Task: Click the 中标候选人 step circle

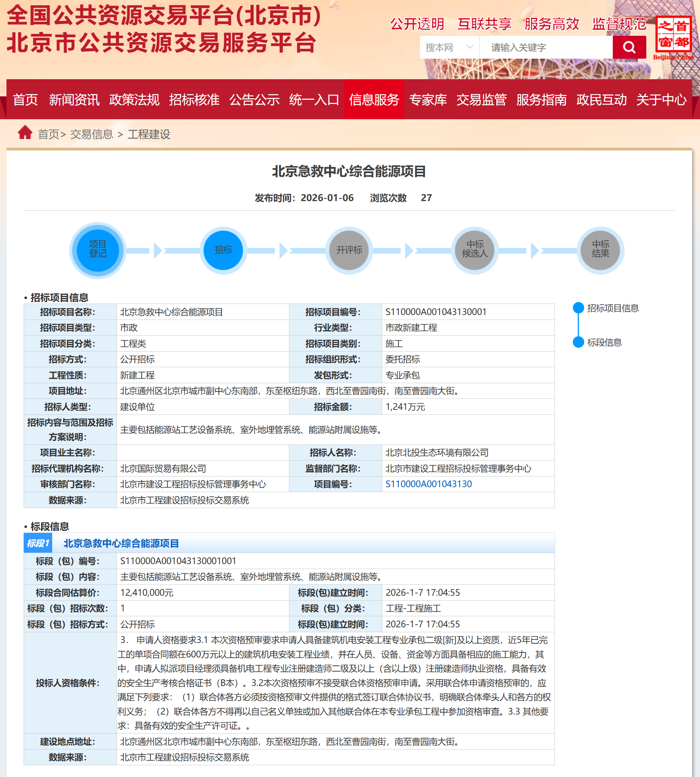Action: [475, 250]
